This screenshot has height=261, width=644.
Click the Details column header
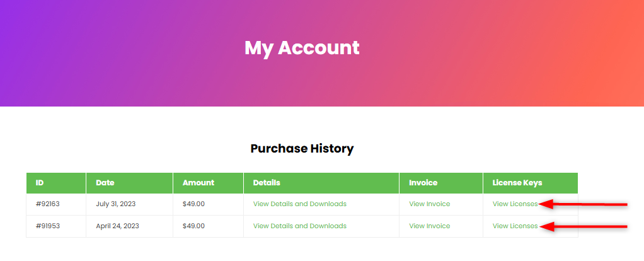267,183
